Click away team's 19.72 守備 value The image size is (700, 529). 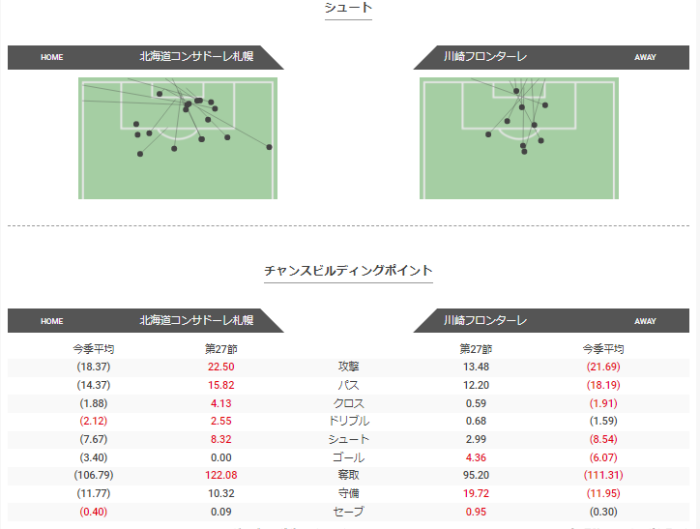click(474, 494)
